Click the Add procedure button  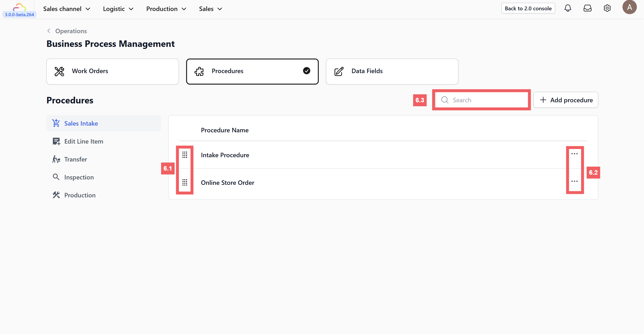(x=566, y=100)
